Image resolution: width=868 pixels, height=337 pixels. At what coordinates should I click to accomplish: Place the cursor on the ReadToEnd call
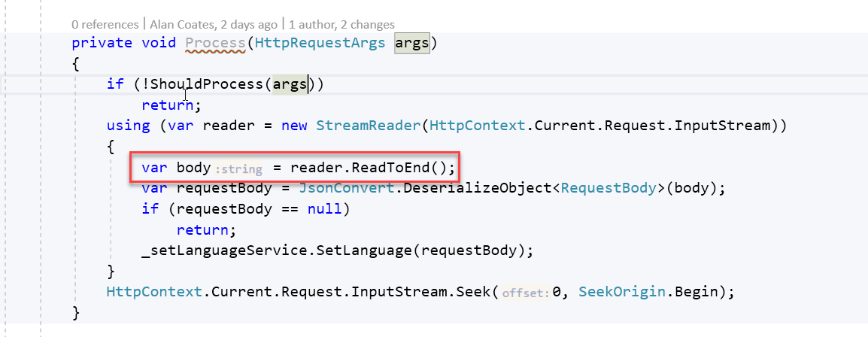coord(397,167)
